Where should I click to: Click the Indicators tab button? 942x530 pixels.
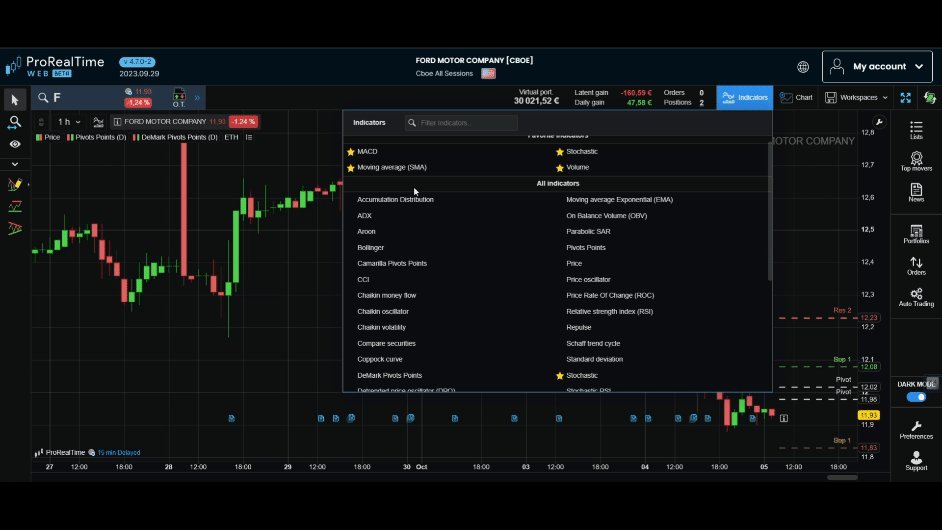click(x=744, y=97)
